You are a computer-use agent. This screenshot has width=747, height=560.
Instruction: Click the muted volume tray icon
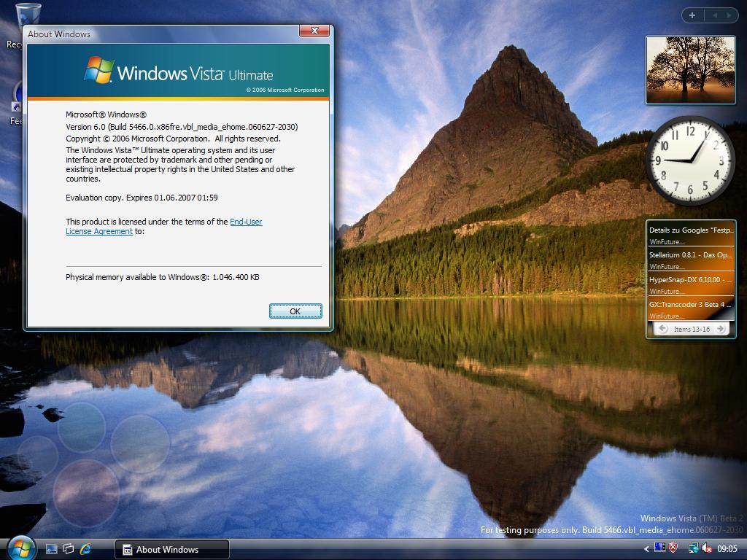click(x=706, y=548)
